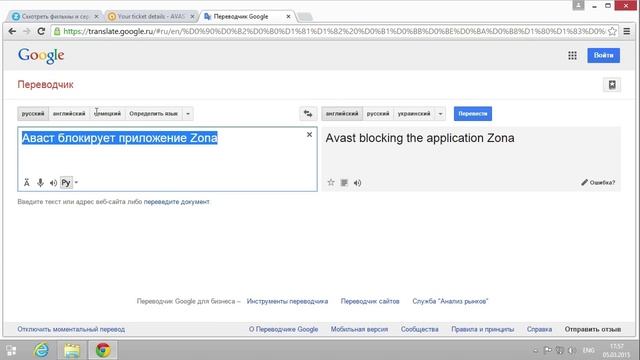Open handwriting input icon
640x360 pixels.
27,182
